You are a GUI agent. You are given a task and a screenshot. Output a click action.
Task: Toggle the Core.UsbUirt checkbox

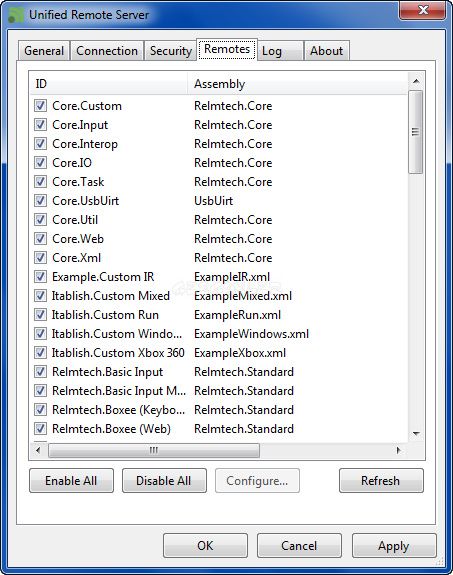pyautogui.click(x=40, y=201)
